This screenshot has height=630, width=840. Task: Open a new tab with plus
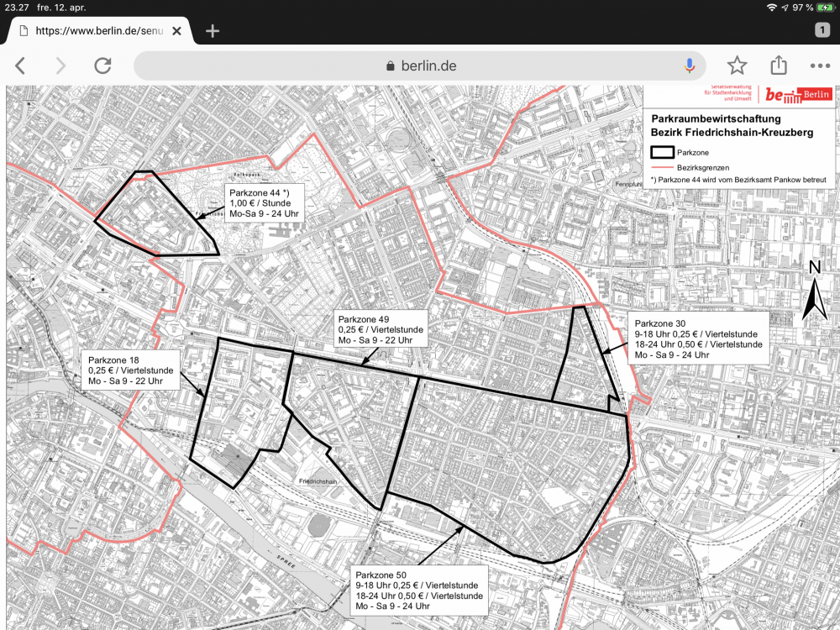coord(213,31)
